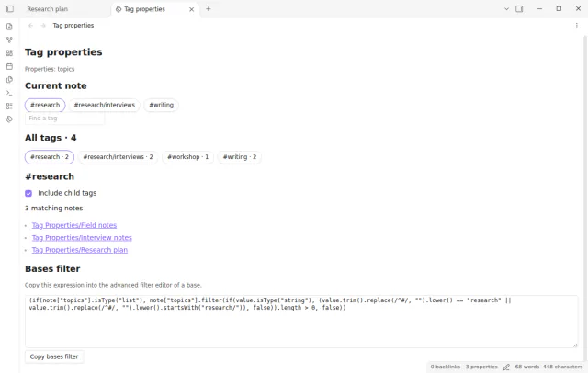Open quick switcher file icon in ribbon
Screen dimensions: 588x373
9,27
